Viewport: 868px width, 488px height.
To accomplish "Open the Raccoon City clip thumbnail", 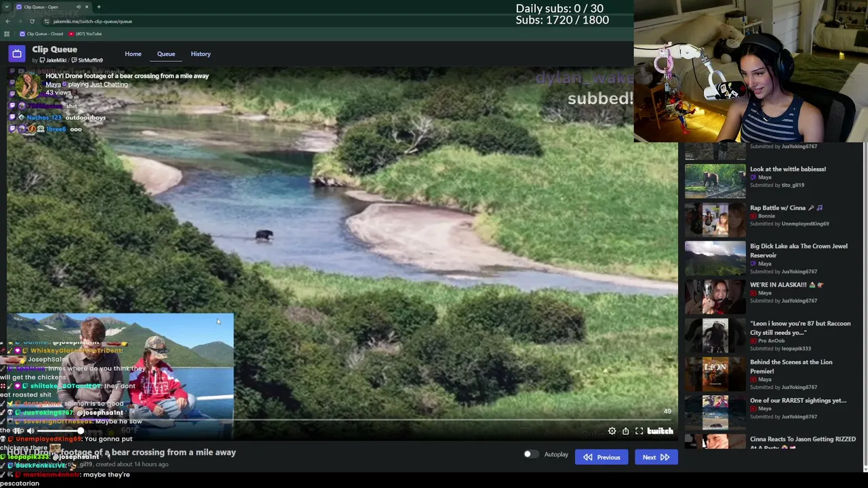I will click(715, 335).
